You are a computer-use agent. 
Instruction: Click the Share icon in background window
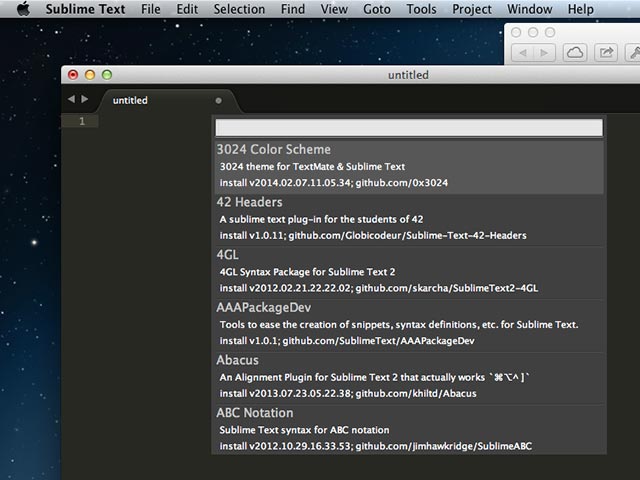[605, 52]
